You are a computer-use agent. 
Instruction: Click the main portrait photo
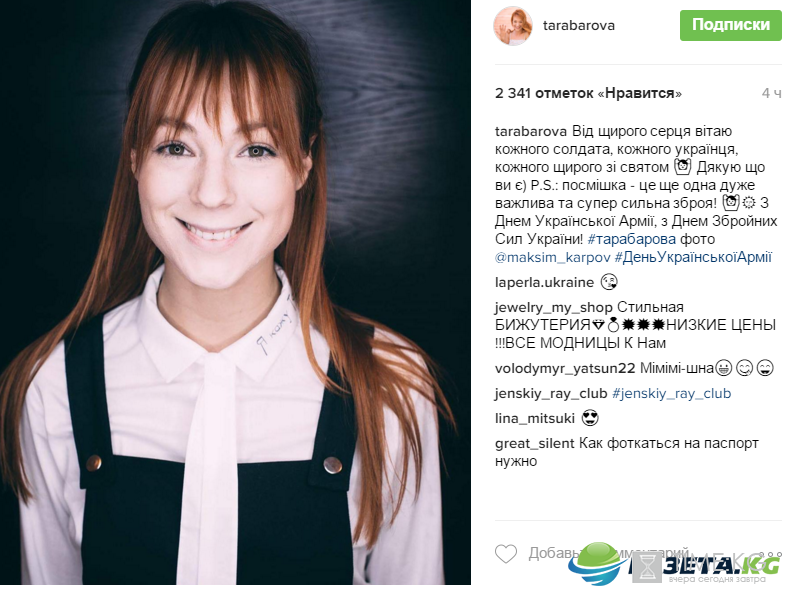click(x=235, y=292)
